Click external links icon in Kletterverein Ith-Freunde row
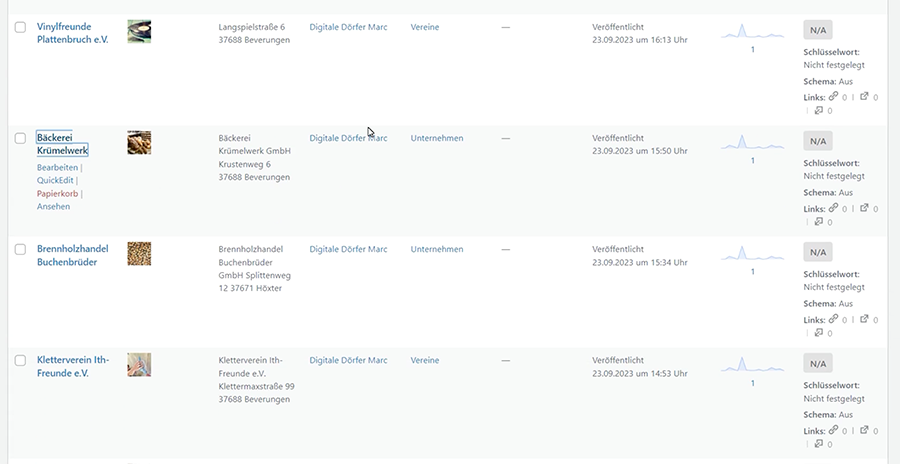900x464 pixels. tap(865, 430)
